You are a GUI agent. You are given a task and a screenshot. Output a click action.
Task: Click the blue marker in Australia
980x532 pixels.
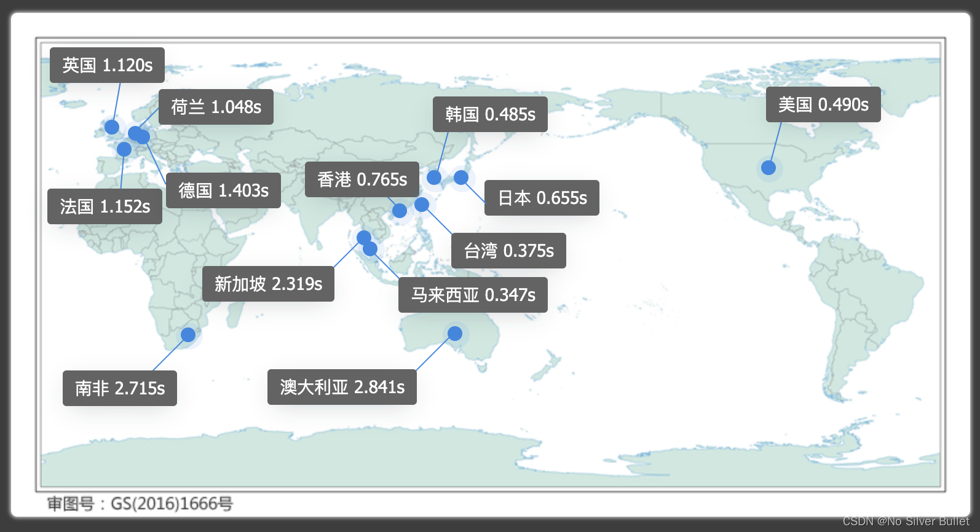click(455, 334)
